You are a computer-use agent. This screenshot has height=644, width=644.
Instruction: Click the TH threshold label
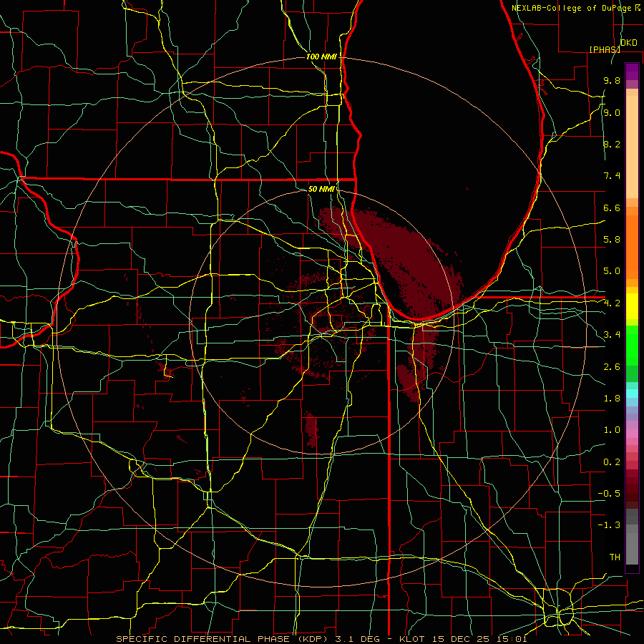[615, 557]
